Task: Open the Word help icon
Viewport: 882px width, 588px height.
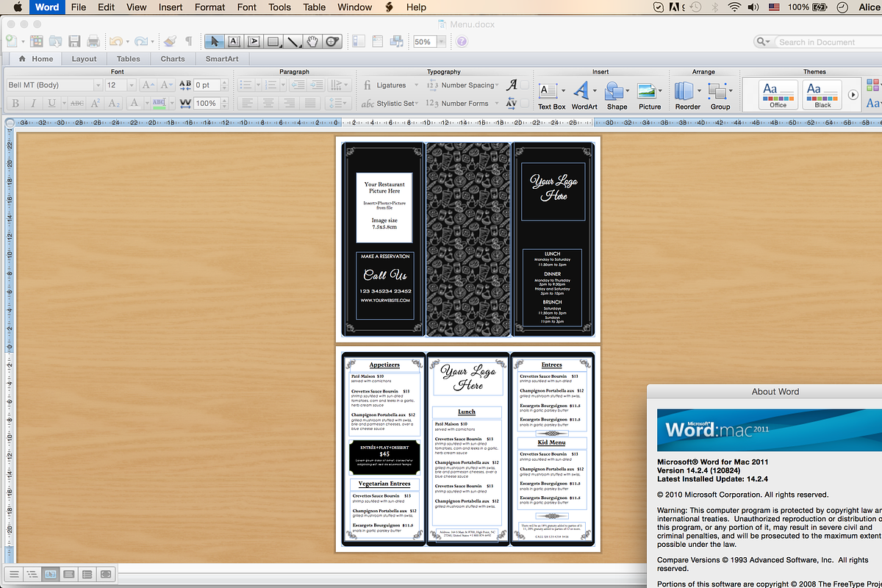Action: click(462, 42)
